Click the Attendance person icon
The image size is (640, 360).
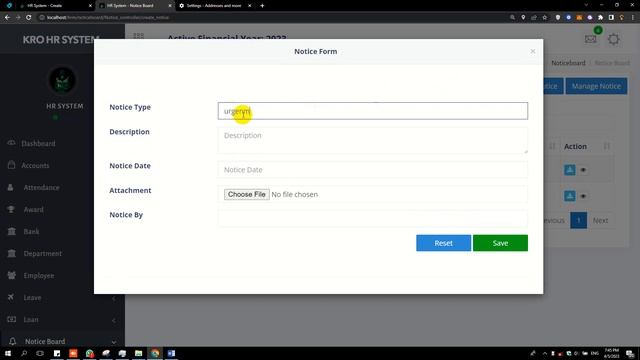(x=11, y=187)
